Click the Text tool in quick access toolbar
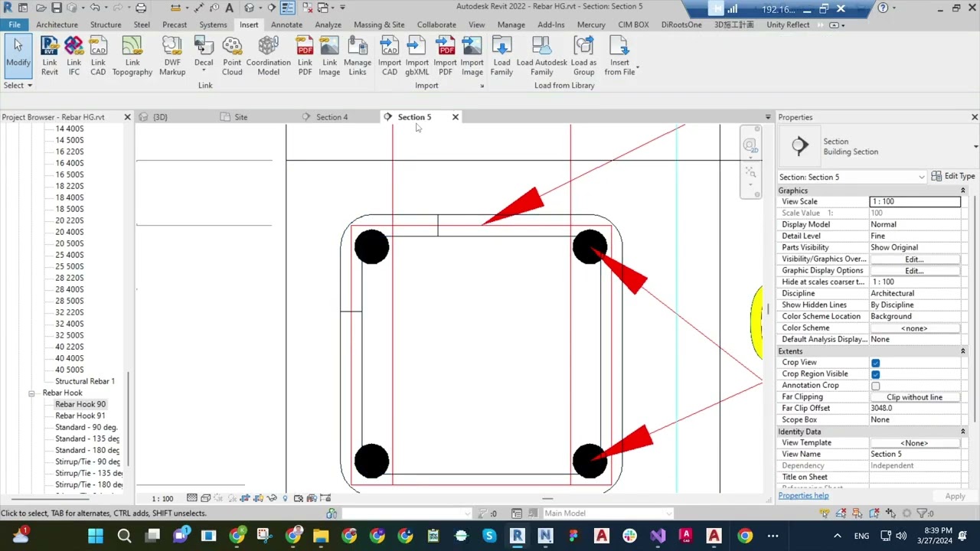Image resolution: width=980 pixels, height=551 pixels. 229,8
